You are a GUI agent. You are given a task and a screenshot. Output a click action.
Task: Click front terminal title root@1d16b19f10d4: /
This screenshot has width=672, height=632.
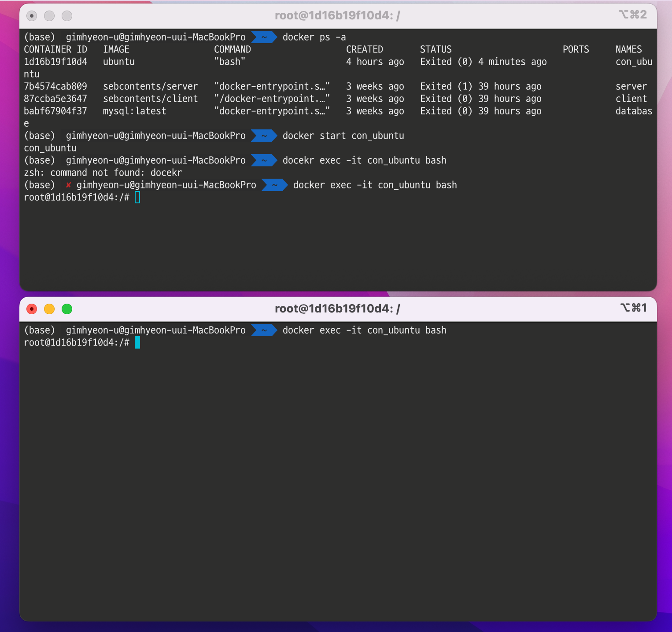337,309
